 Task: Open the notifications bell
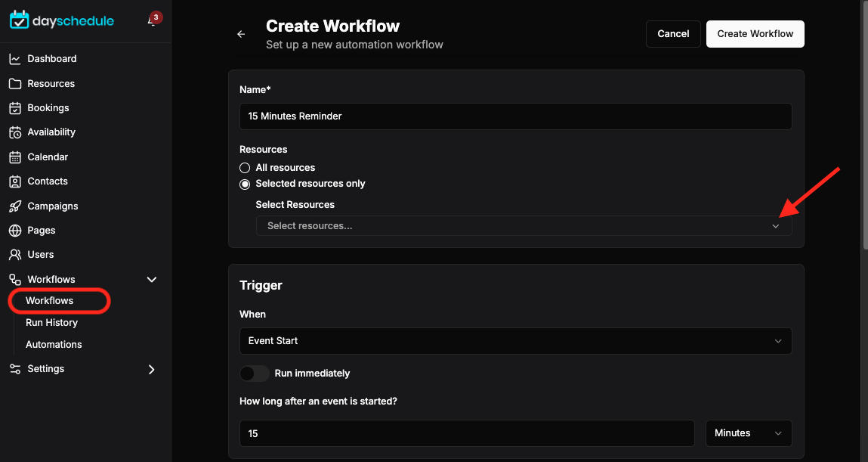click(152, 20)
